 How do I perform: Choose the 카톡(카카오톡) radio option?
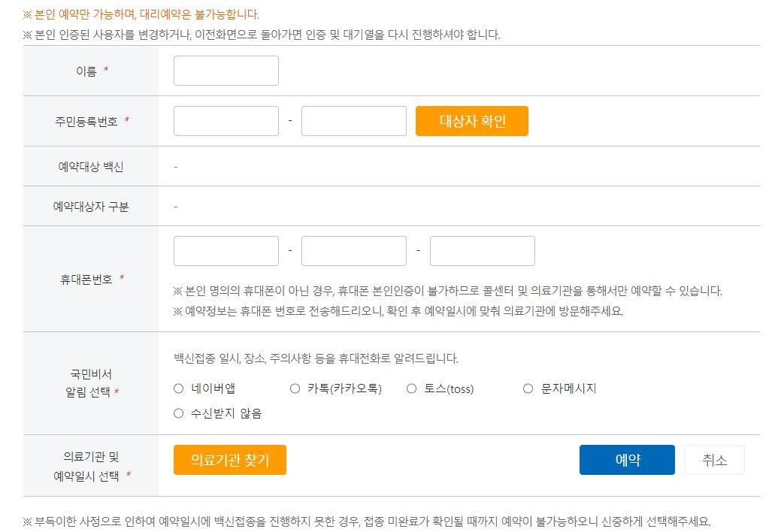295,388
